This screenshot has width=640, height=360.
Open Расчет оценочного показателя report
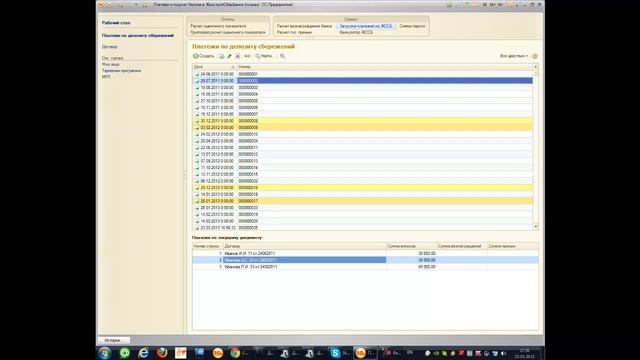pyautogui.click(x=218, y=26)
